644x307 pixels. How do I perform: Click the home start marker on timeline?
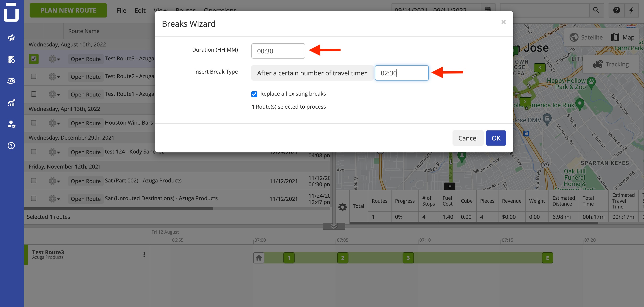click(259, 258)
